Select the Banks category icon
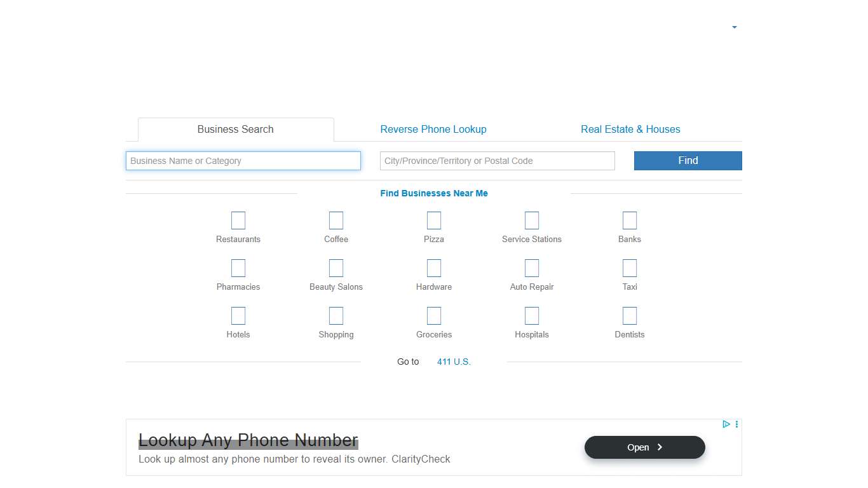 pyautogui.click(x=629, y=220)
